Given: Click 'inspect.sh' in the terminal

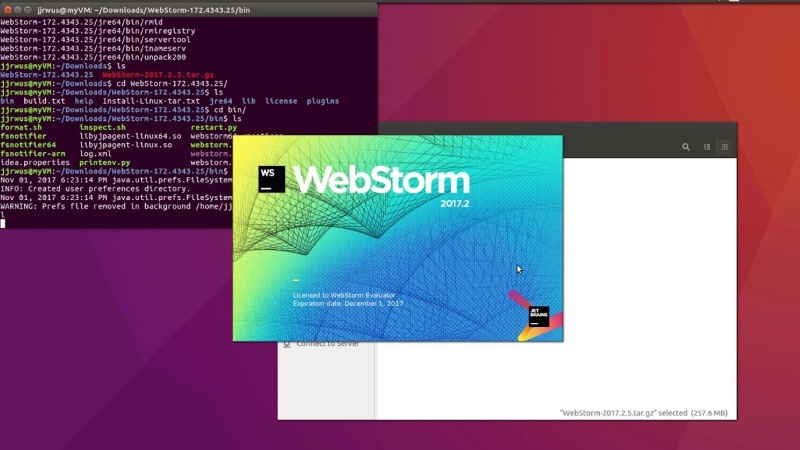Looking at the screenshot, I should [x=102, y=128].
